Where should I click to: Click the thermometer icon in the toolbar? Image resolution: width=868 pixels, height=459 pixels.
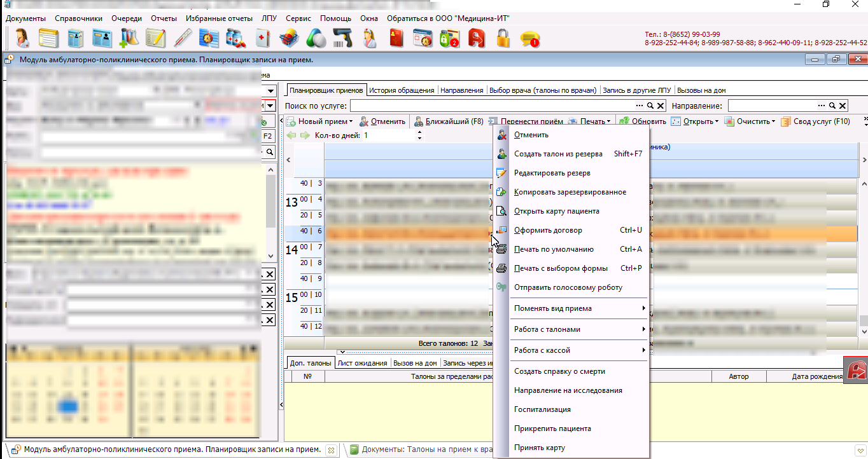tap(183, 39)
